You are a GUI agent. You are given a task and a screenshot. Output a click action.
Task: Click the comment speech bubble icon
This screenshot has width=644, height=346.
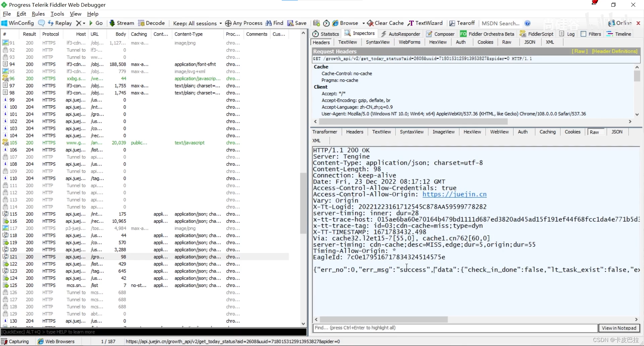coord(42,23)
